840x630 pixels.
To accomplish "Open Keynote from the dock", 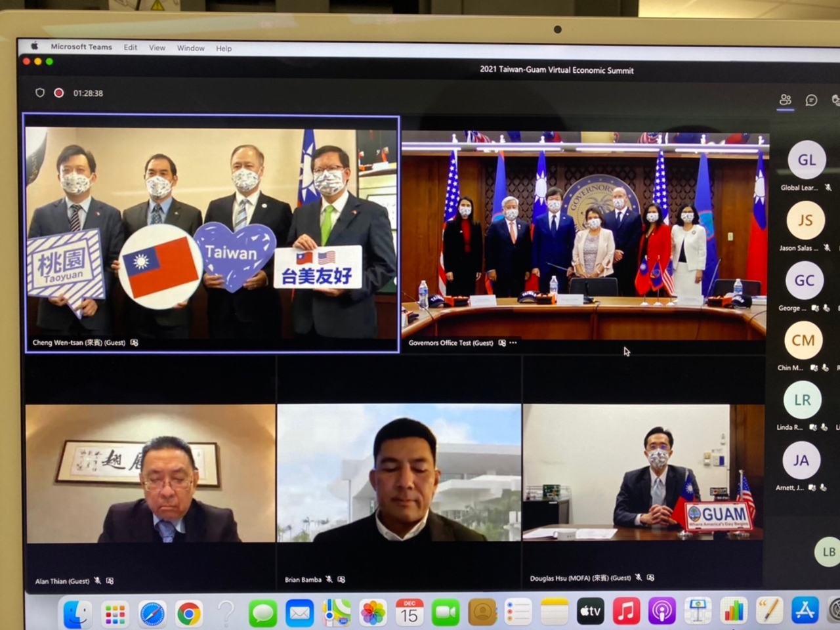I will click(697, 612).
